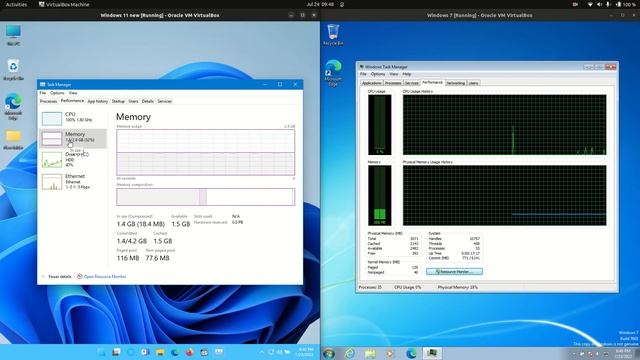
Task: Open Recycle Bin icon on Windows 11 desktop
Action: (13, 69)
